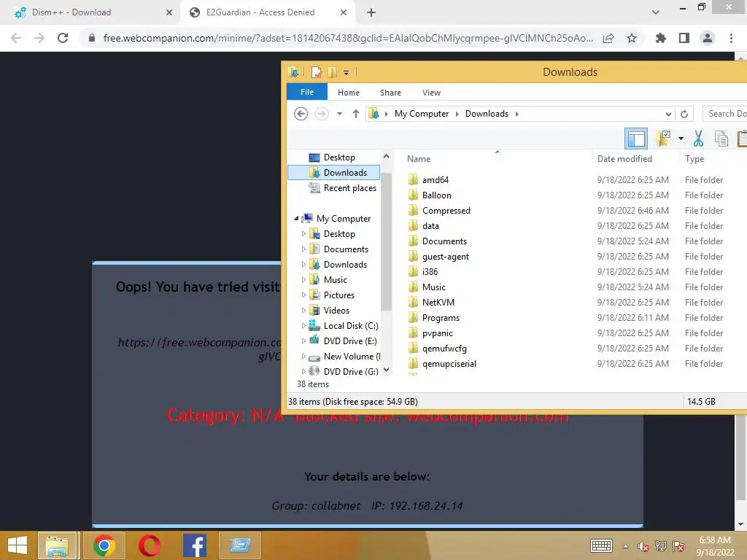Close the E2Guardian - Access Denied tab
Screen dimensions: 747x560
[344, 12]
